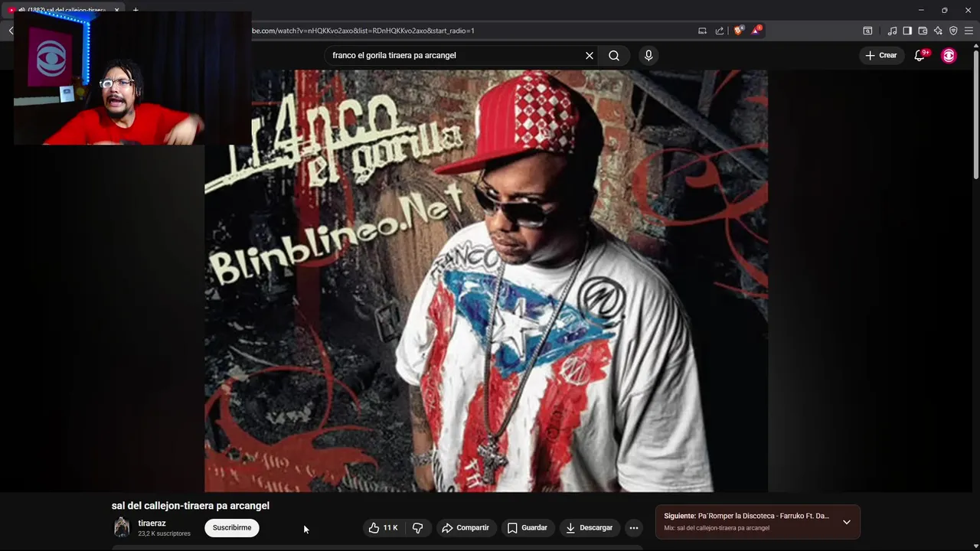Screen dimensions: 980x551
Task: Click 'Siguiente: Pa´Romper la Discoteca - Farruko' text
Action: click(x=746, y=516)
